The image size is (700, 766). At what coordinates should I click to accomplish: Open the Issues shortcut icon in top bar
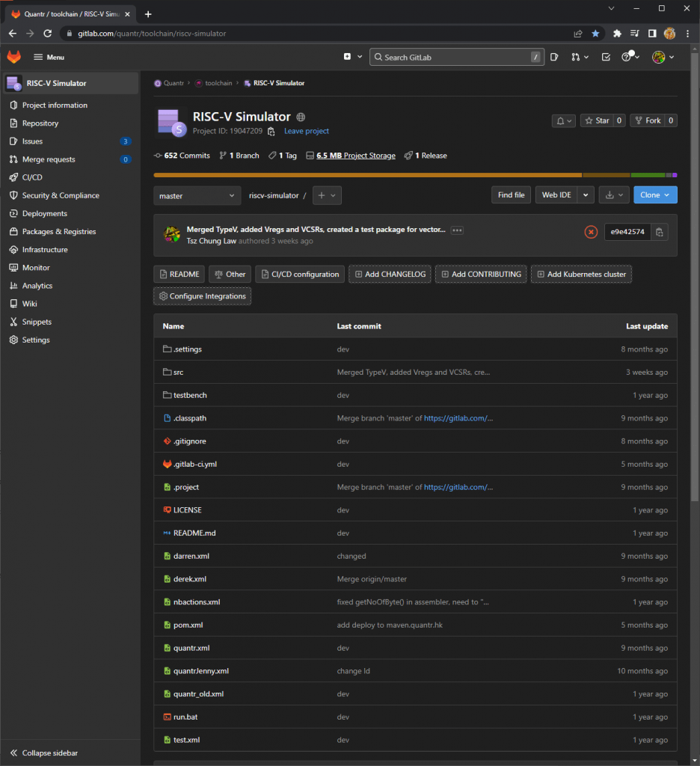(x=554, y=57)
